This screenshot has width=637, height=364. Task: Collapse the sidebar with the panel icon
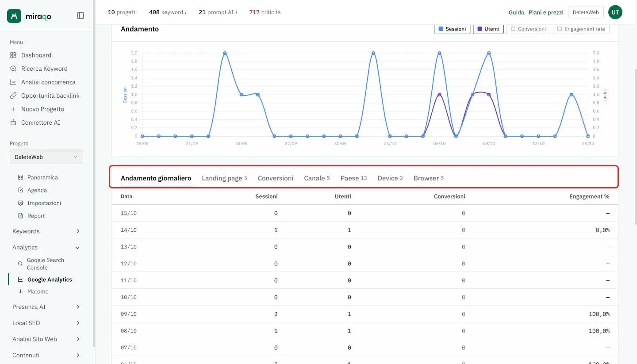coord(81,15)
